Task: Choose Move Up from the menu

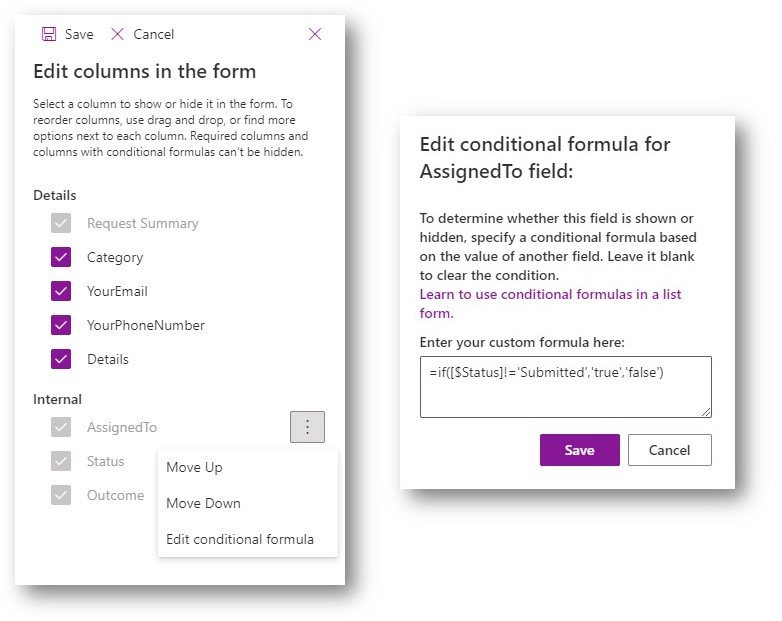Action: click(x=194, y=467)
